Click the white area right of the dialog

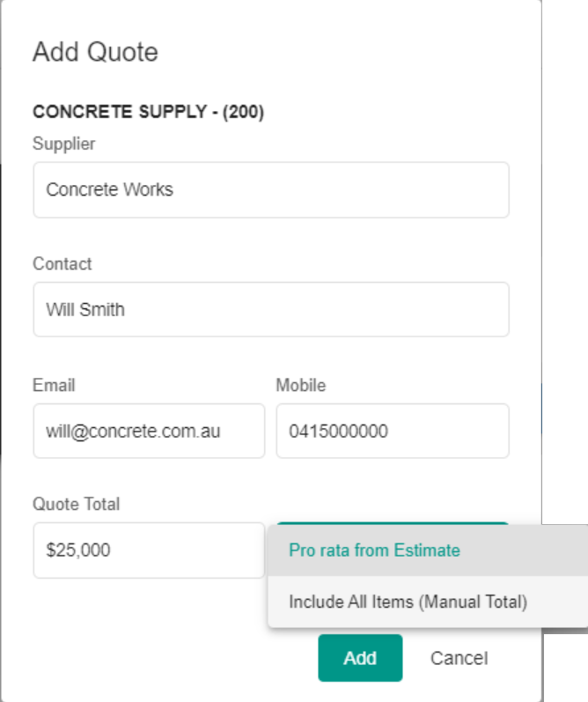coord(565,264)
